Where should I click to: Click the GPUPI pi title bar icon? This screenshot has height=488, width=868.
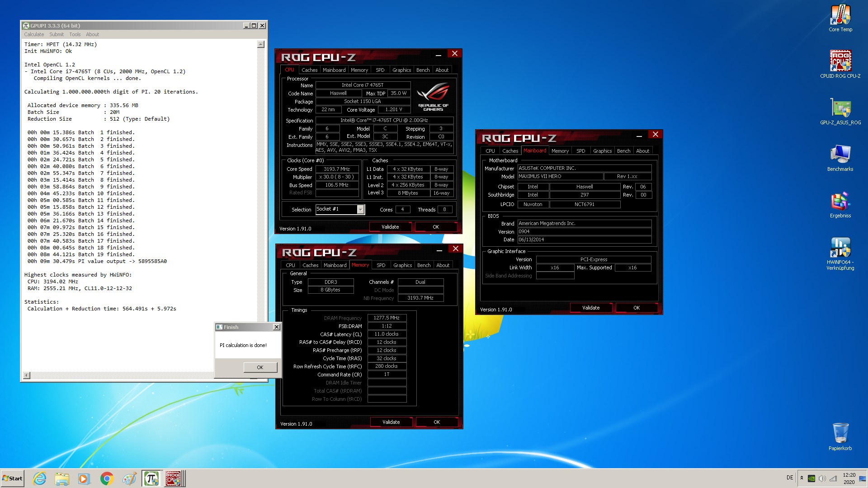point(26,26)
